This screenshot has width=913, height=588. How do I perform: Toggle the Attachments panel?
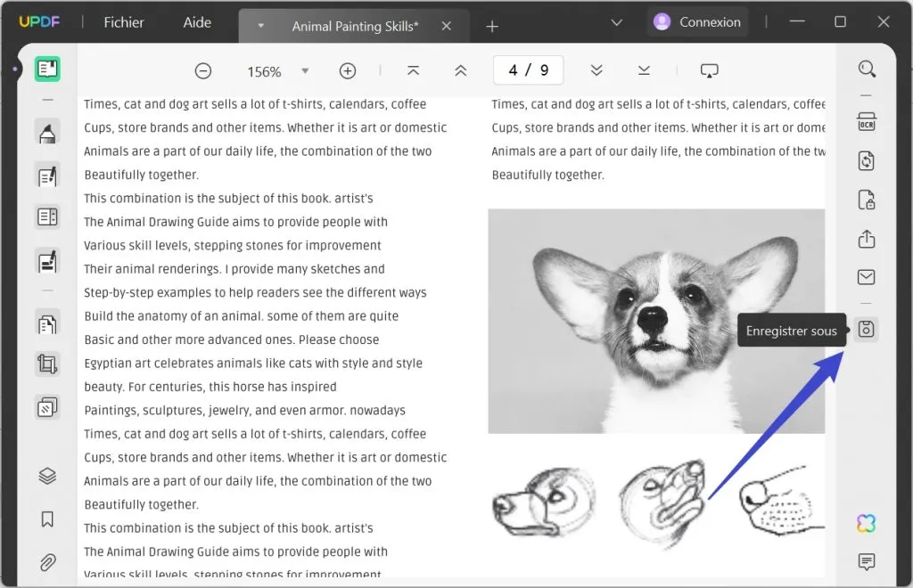point(47,562)
